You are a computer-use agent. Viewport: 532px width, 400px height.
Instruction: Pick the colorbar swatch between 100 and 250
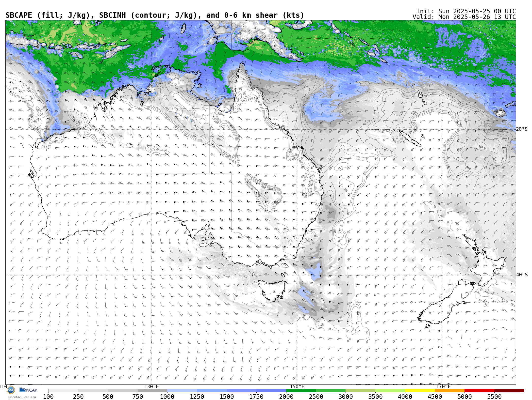(x=63, y=391)
